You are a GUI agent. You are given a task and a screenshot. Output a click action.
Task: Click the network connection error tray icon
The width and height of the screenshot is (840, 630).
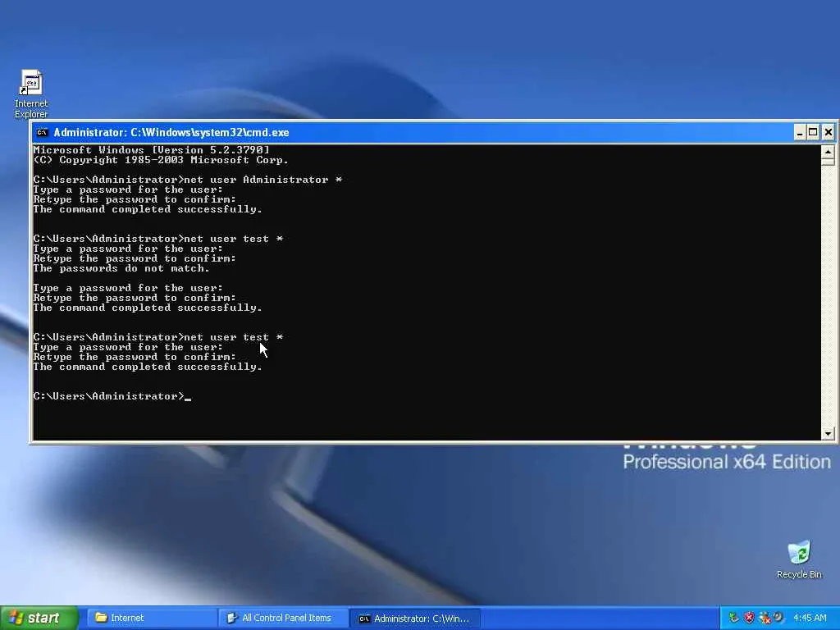(x=765, y=618)
